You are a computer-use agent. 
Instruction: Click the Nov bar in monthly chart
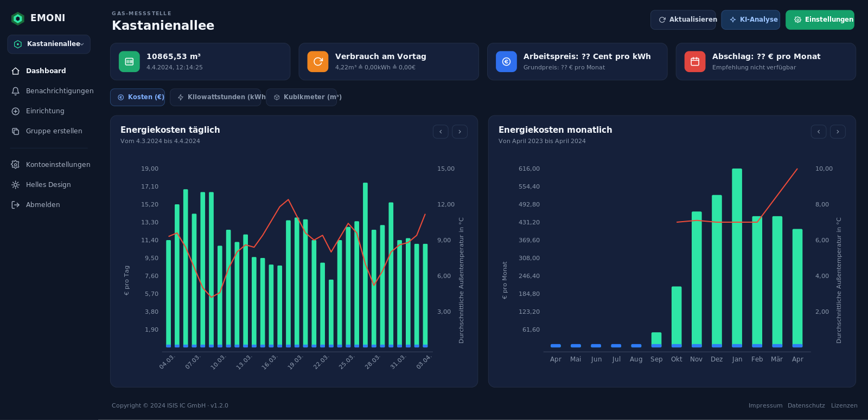click(697, 280)
